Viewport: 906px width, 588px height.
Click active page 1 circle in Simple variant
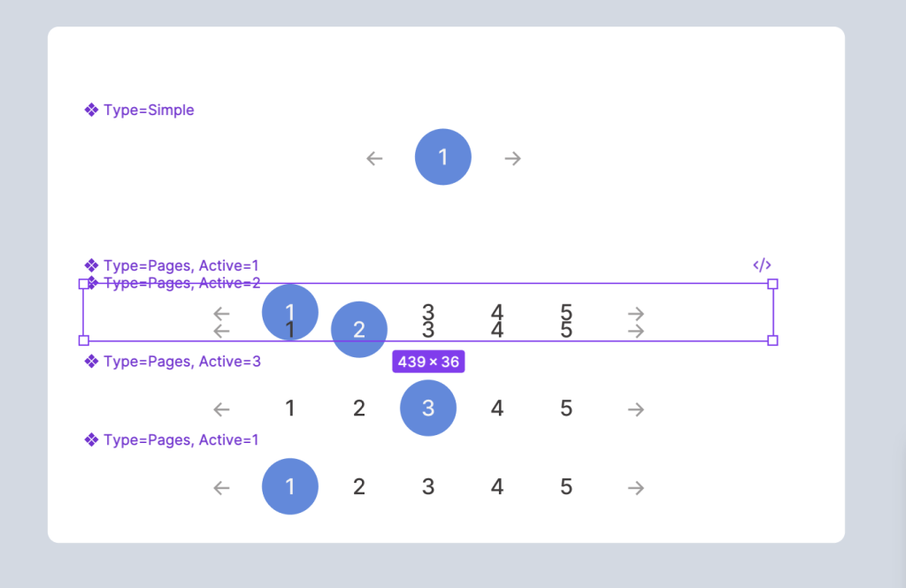point(443,157)
